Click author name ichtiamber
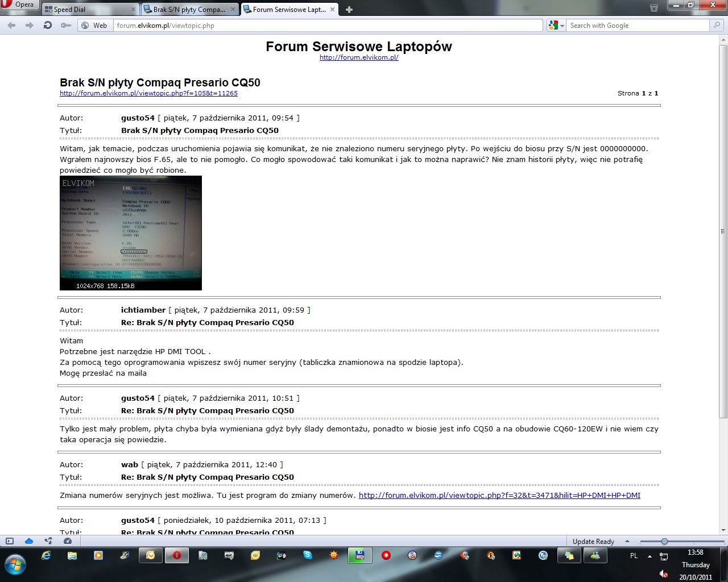The width and height of the screenshot is (728, 582). click(143, 310)
